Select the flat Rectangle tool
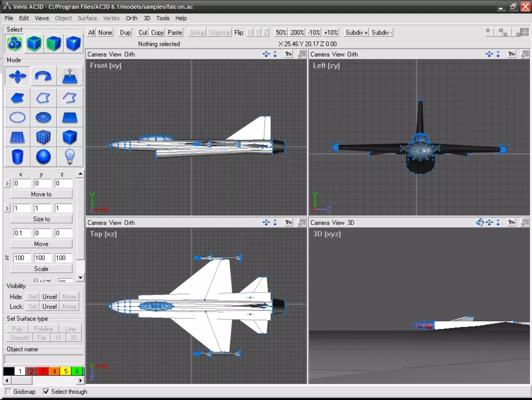The height and width of the screenshot is (400, 532). (x=70, y=117)
